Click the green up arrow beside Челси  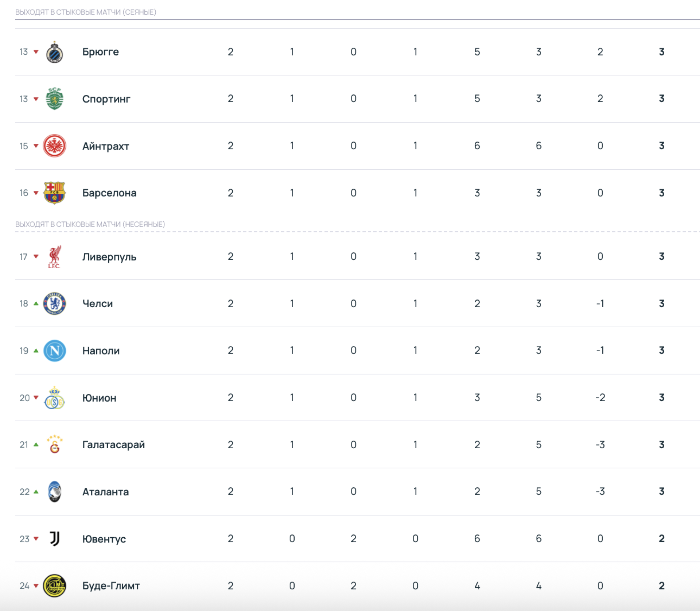click(36, 303)
